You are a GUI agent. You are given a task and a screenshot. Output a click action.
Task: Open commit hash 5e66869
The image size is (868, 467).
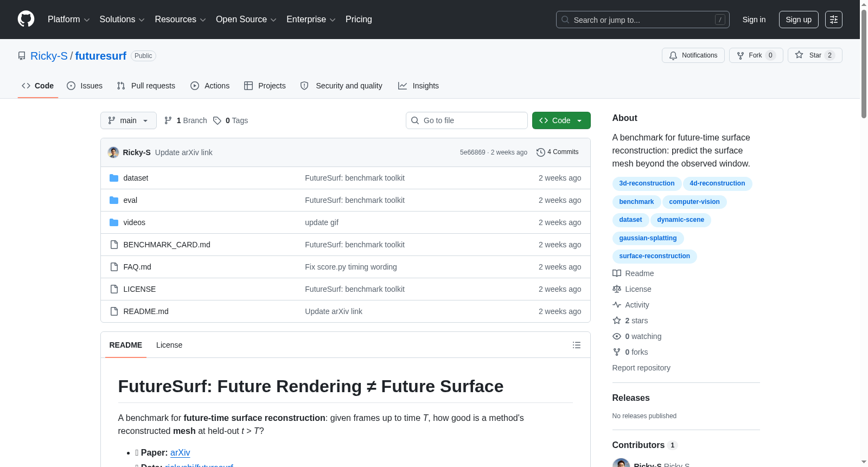tap(473, 152)
